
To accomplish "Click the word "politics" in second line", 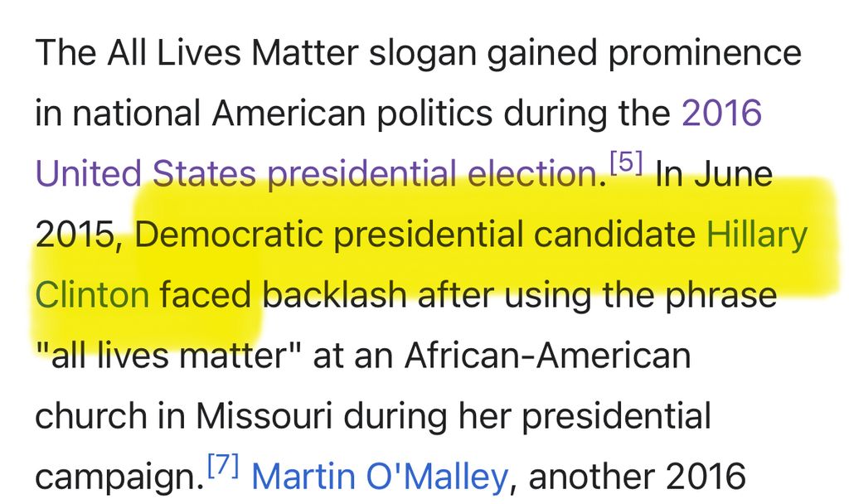I will coord(407,114).
